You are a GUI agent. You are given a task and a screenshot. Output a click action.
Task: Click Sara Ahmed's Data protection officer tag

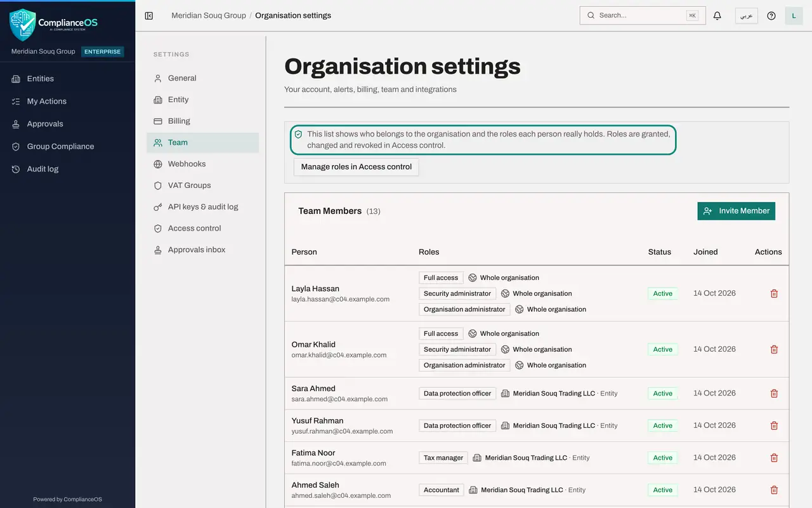click(457, 394)
